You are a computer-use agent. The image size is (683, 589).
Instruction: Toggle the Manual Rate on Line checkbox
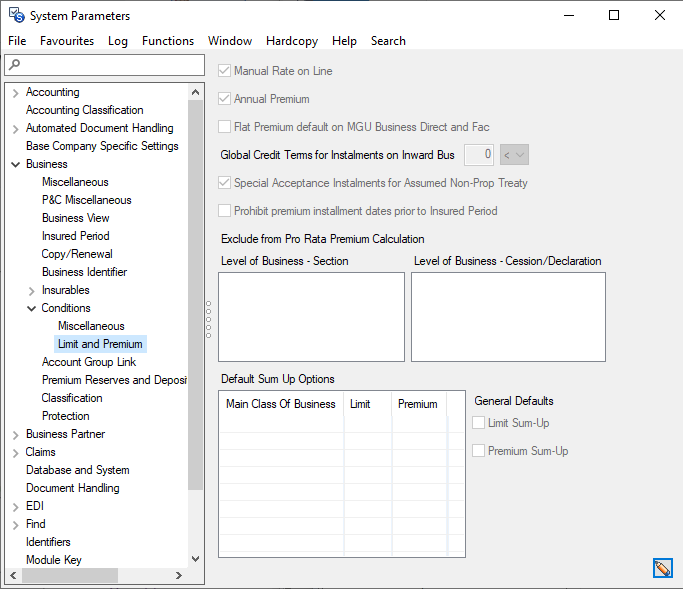point(225,71)
